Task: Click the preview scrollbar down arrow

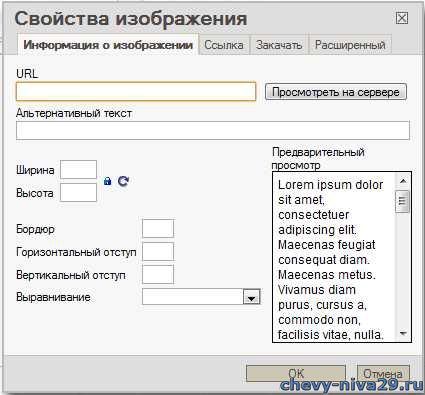Action: coord(403,333)
